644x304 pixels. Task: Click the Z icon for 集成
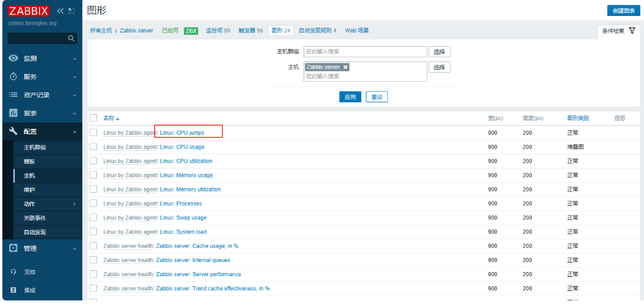(x=14, y=290)
